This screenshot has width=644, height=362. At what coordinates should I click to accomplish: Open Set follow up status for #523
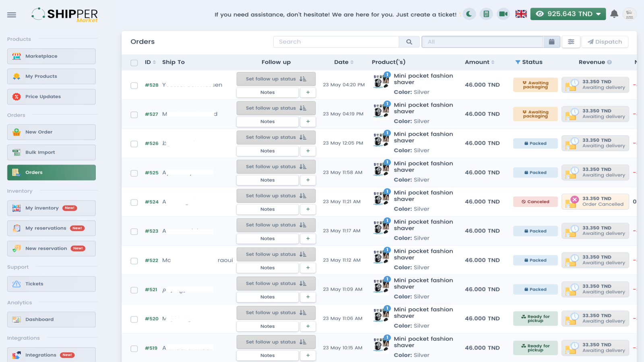click(276, 225)
